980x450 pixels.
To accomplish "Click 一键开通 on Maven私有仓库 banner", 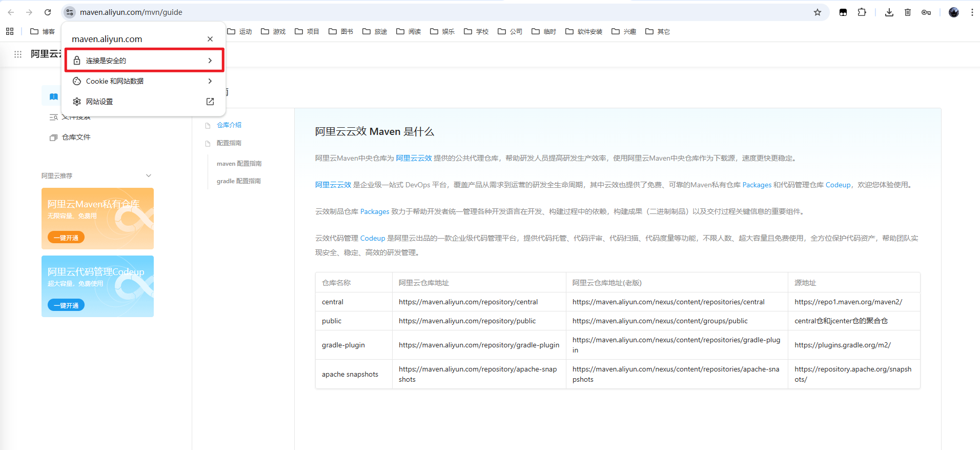I will (66, 238).
